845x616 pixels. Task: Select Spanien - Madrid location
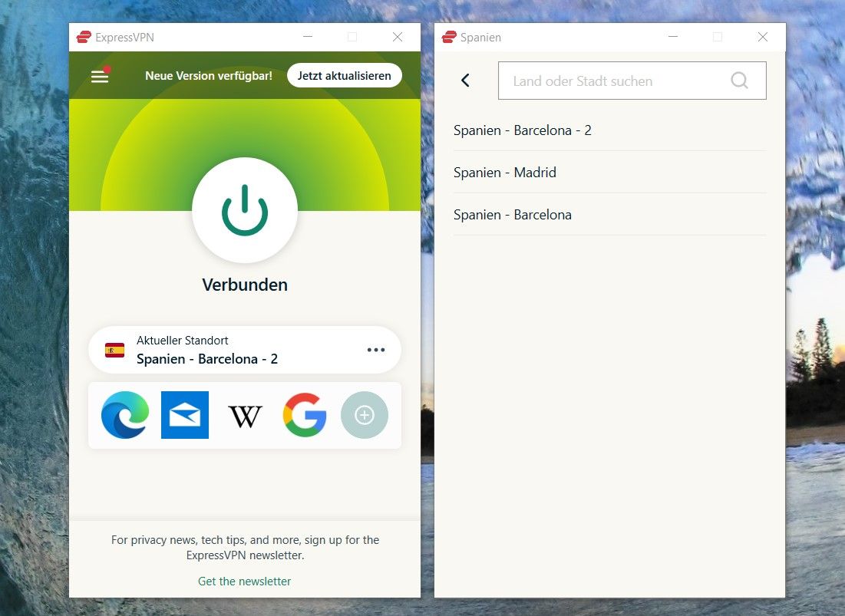coord(609,173)
